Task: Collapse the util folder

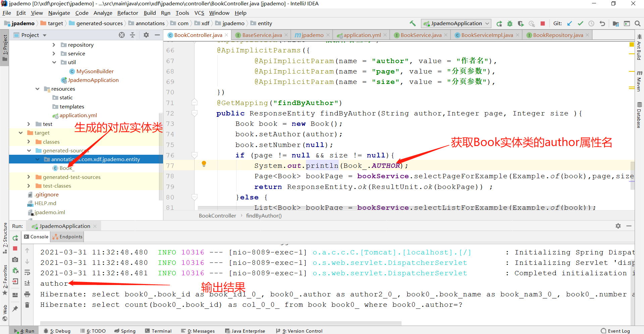Action: point(54,62)
